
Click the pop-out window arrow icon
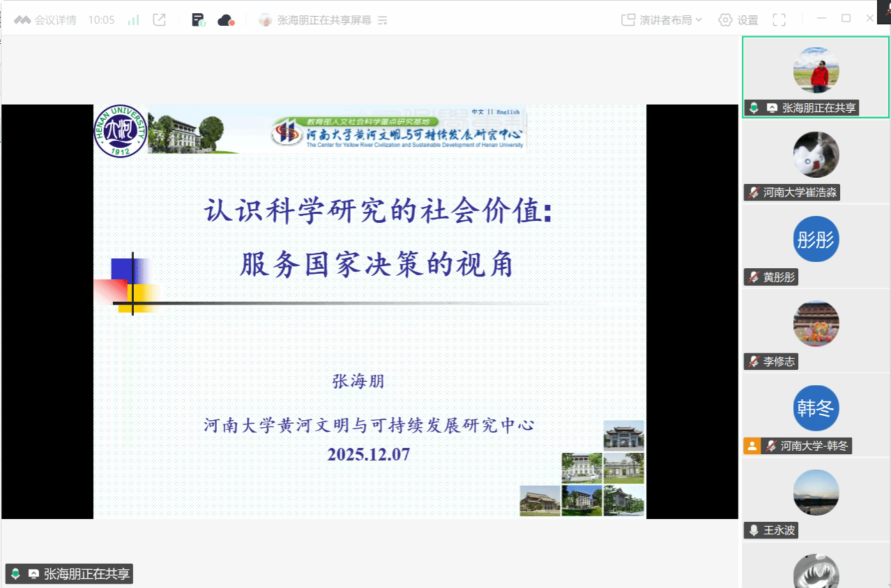pyautogui.click(x=160, y=20)
